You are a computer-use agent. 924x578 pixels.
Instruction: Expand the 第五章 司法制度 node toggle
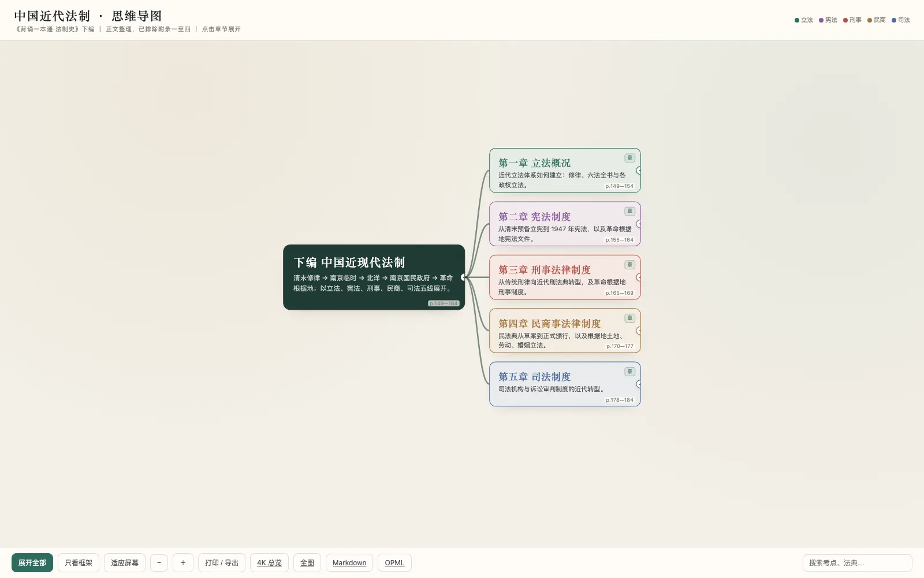point(639,384)
